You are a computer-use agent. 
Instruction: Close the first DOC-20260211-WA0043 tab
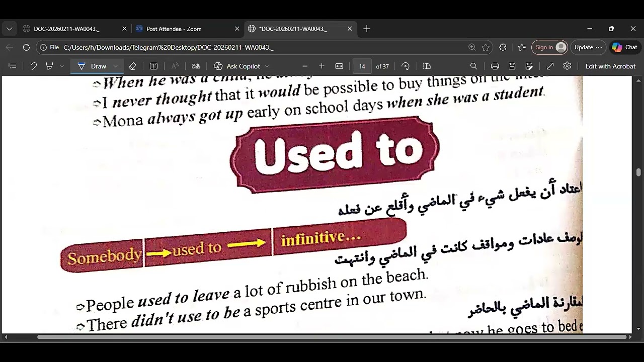pyautogui.click(x=124, y=29)
